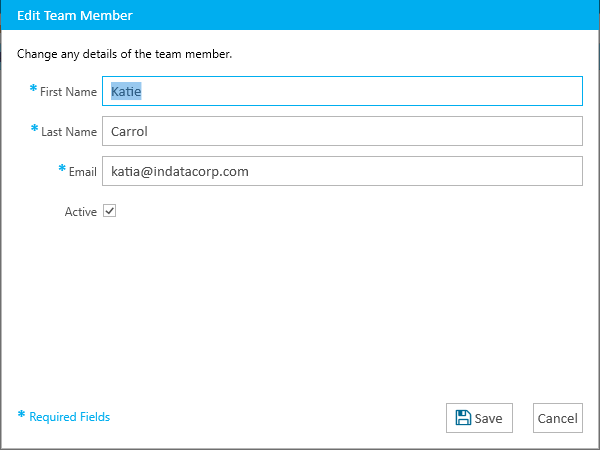600x450 pixels.
Task: Click the floppy disk Save icon
Action: pos(463,417)
